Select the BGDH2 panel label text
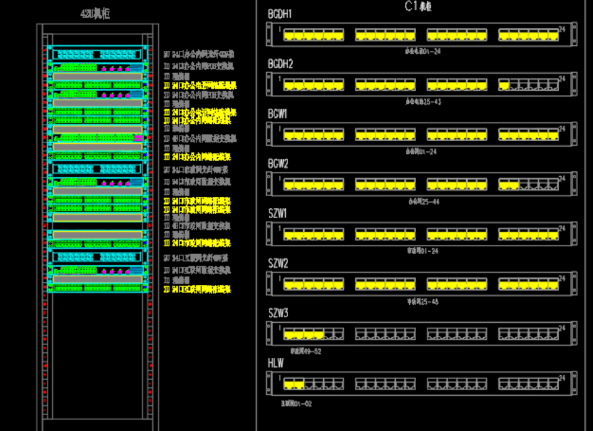 280,64
